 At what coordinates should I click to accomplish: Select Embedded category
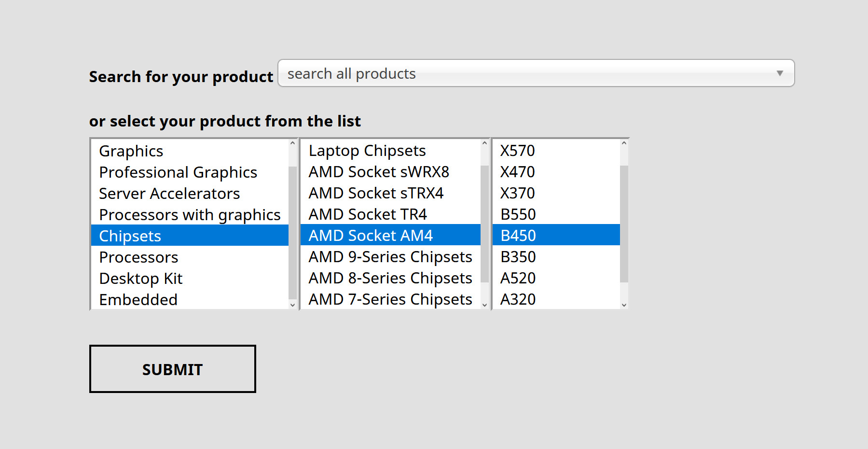(190, 299)
